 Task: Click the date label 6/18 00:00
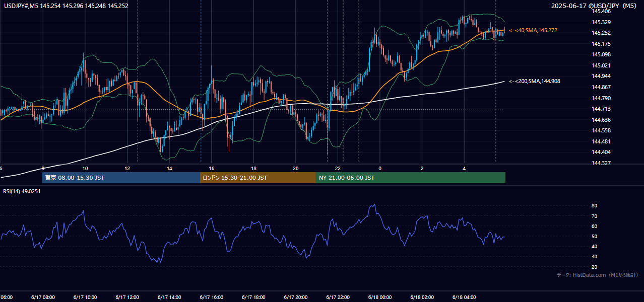point(380,297)
